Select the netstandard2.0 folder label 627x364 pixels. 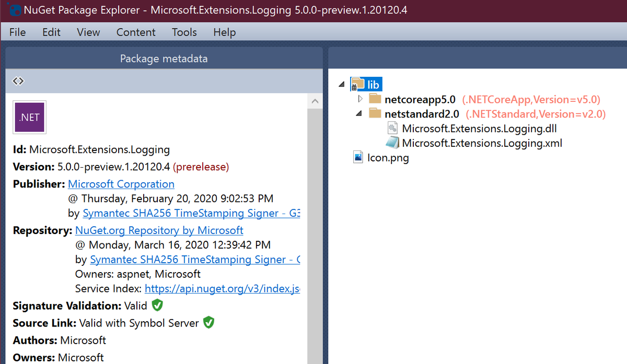[422, 114]
